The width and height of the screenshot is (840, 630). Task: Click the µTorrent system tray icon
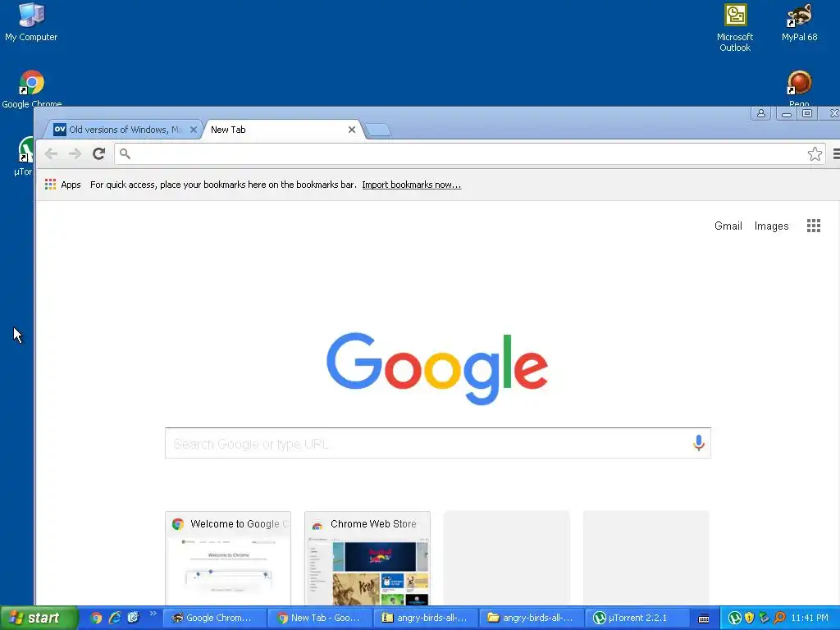point(734,619)
